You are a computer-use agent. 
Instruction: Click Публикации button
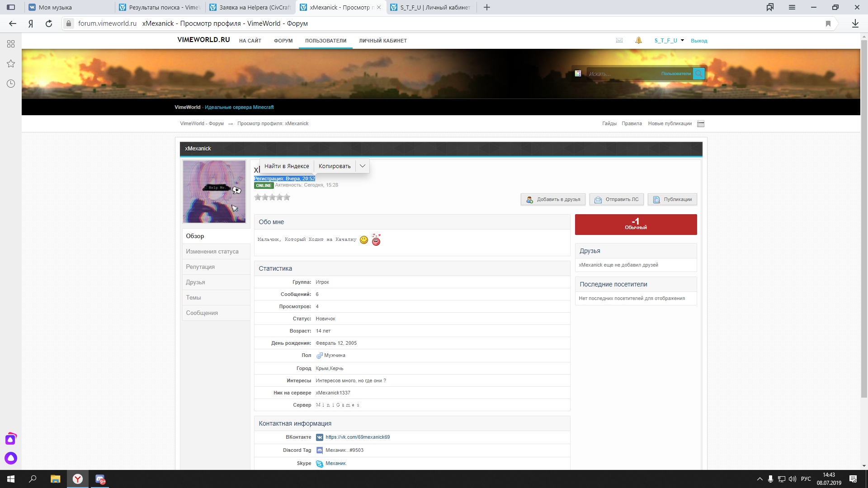pos(672,199)
